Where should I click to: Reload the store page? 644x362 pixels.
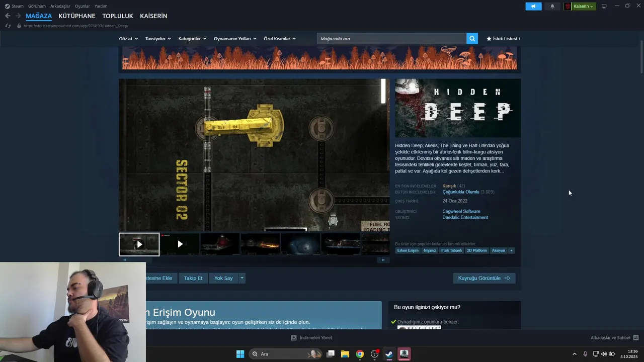(8, 26)
